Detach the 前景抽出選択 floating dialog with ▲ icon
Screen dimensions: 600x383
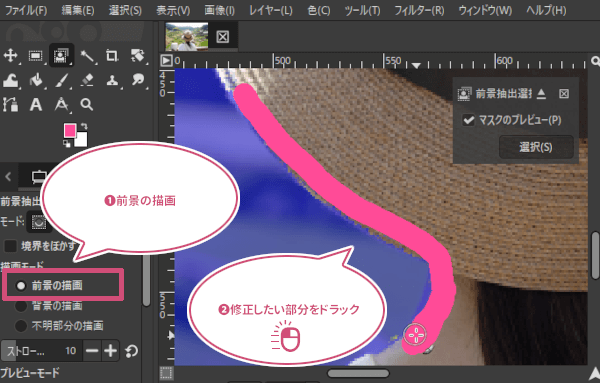pos(541,94)
